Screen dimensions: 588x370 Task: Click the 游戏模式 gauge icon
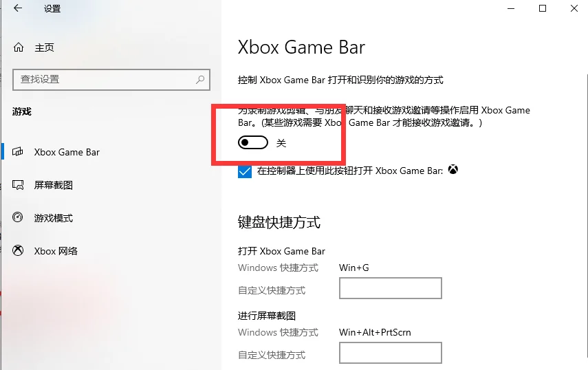coord(18,217)
